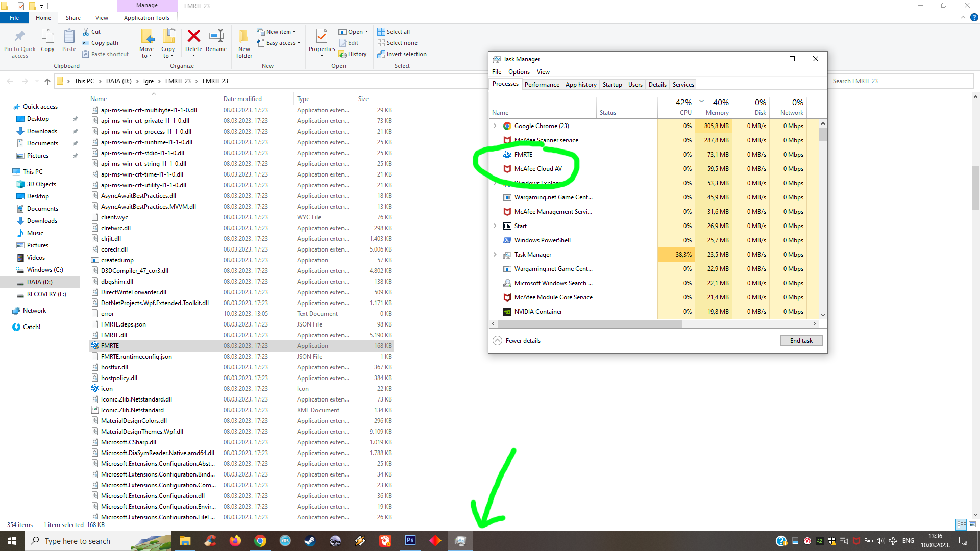Click the End task button

pos(801,340)
